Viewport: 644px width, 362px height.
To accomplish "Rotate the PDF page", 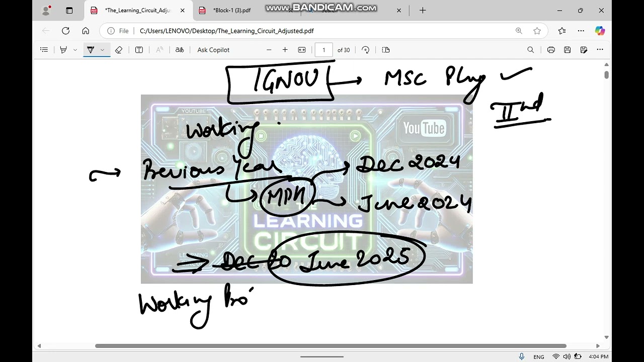I will (x=366, y=50).
